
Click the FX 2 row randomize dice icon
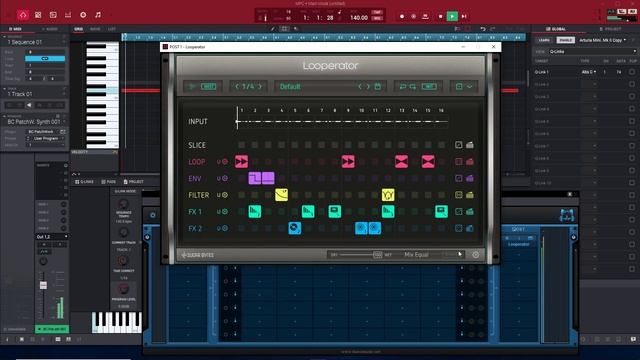(x=459, y=228)
